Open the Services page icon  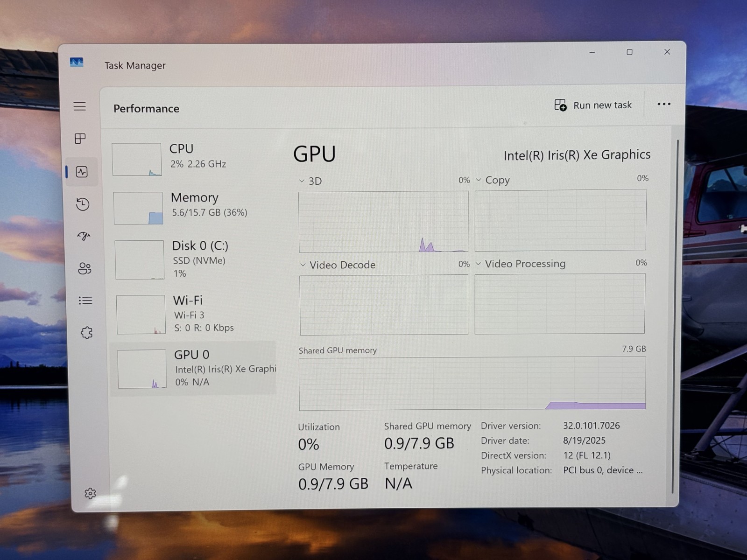[87, 333]
